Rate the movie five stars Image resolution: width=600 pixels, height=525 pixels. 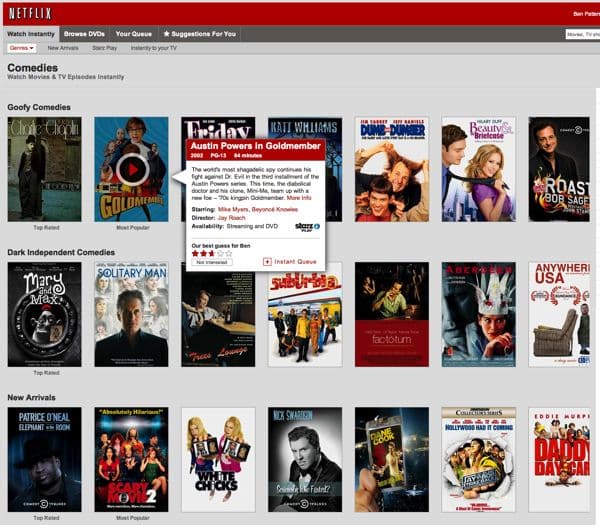229,253
